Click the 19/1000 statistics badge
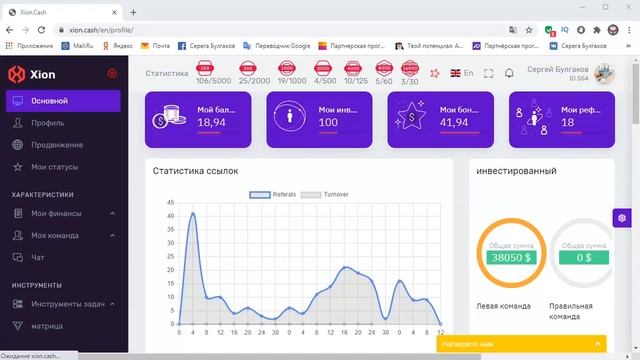This screenshot has width=640, height=360. (x=291, y=73)
